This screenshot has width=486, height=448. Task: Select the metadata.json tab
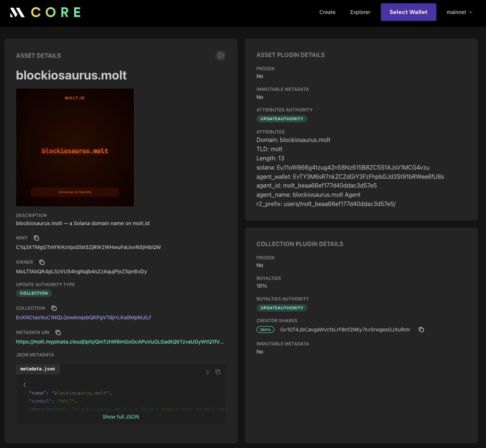pos(38,369)
